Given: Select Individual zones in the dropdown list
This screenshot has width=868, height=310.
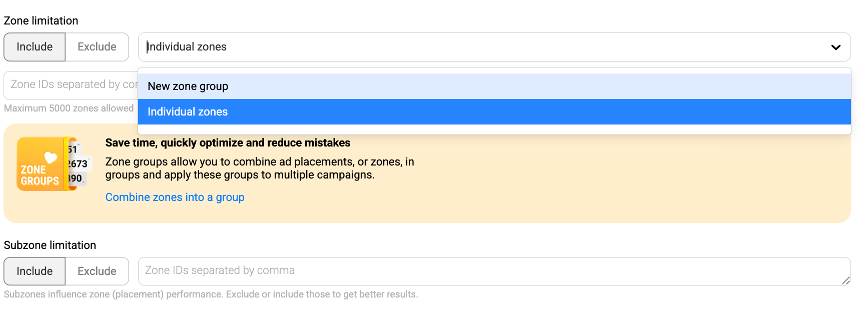Looking at the screenshot, I should coord(187,111).
